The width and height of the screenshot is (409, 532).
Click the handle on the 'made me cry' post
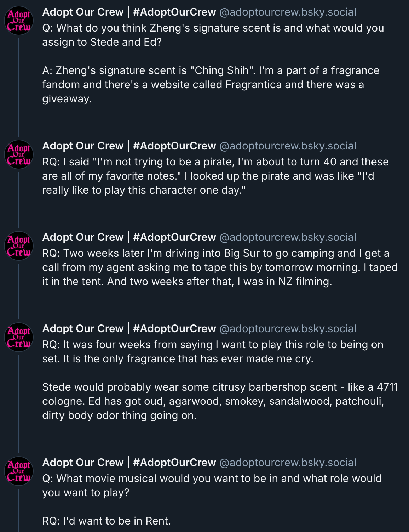[288, 329]
